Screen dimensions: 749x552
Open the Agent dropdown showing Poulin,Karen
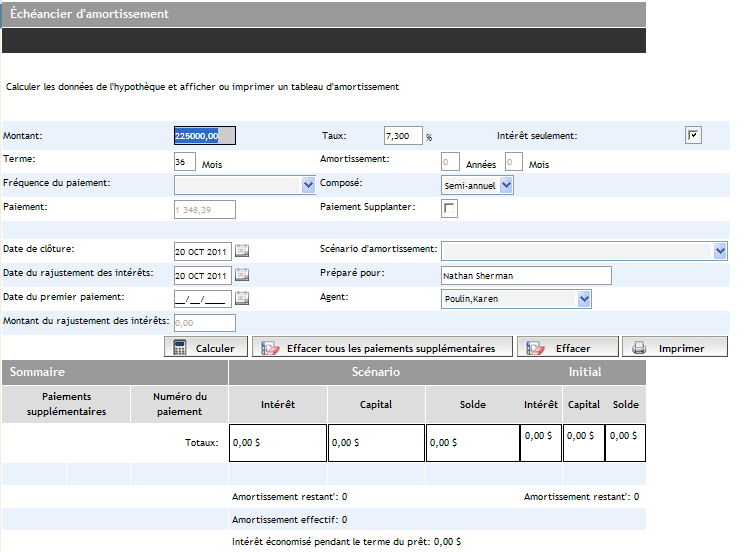pyautogui.click(x=584, y=299)
